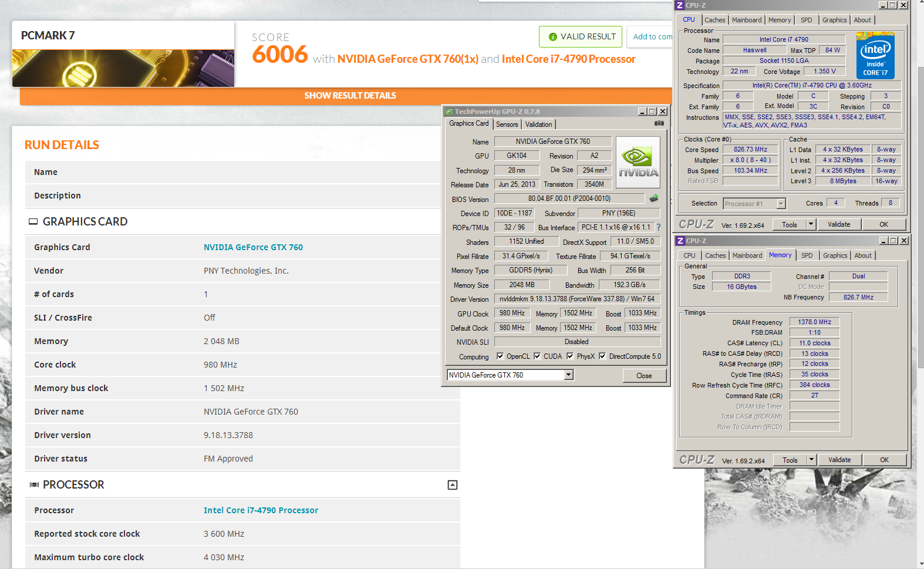Open the Processor #1 selection dropdown

[x=781, y=204]
